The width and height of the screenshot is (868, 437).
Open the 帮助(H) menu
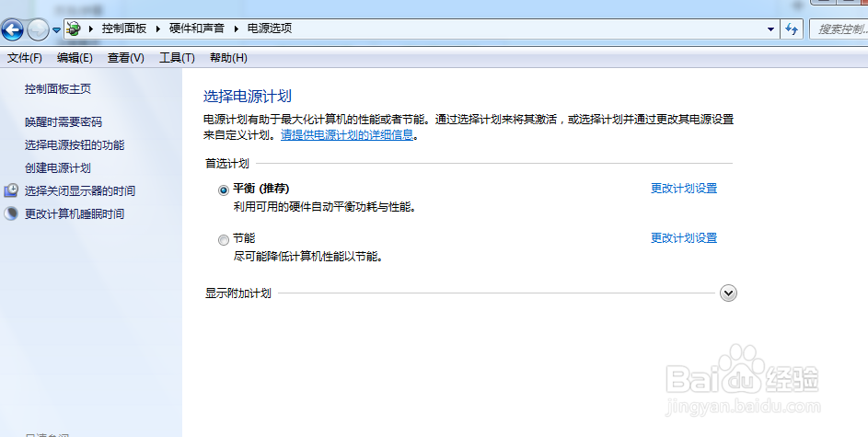[x=228, y=58]
